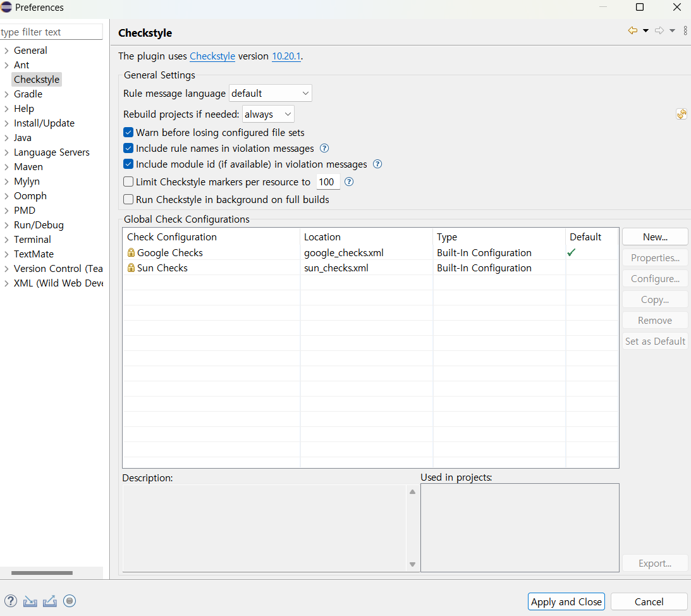
Task: Click the refresh icon beside the Rebuild setting
Action: coord(682,114)
